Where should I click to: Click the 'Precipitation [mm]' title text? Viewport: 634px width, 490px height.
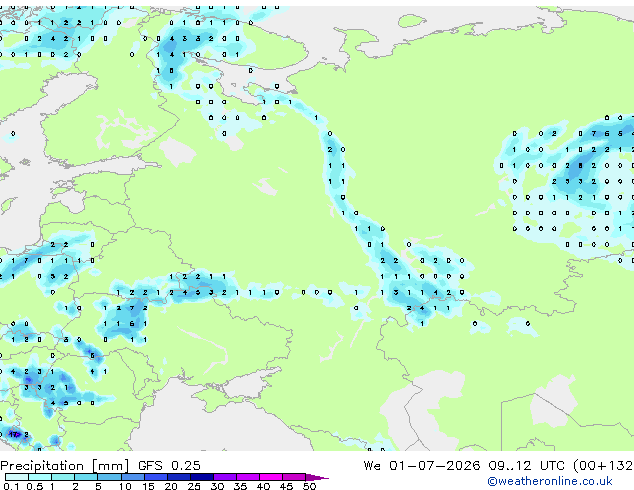[x=65, y=466]
